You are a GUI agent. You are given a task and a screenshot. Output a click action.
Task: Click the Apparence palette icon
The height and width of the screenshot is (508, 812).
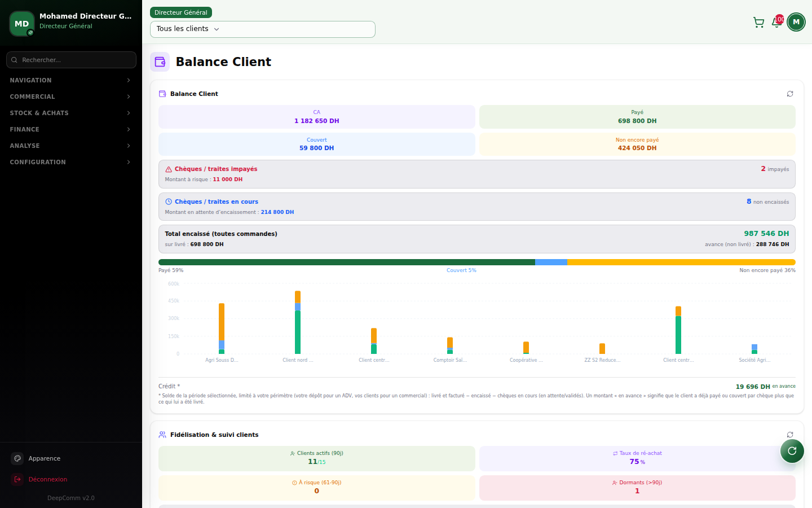[x=17, y=458]
